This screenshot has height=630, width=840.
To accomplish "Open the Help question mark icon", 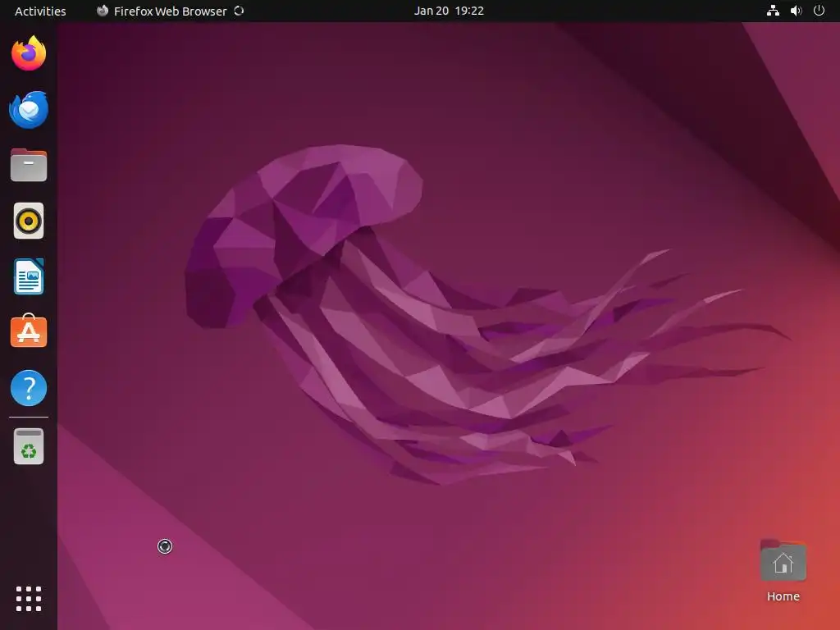I will coord(29,388).
